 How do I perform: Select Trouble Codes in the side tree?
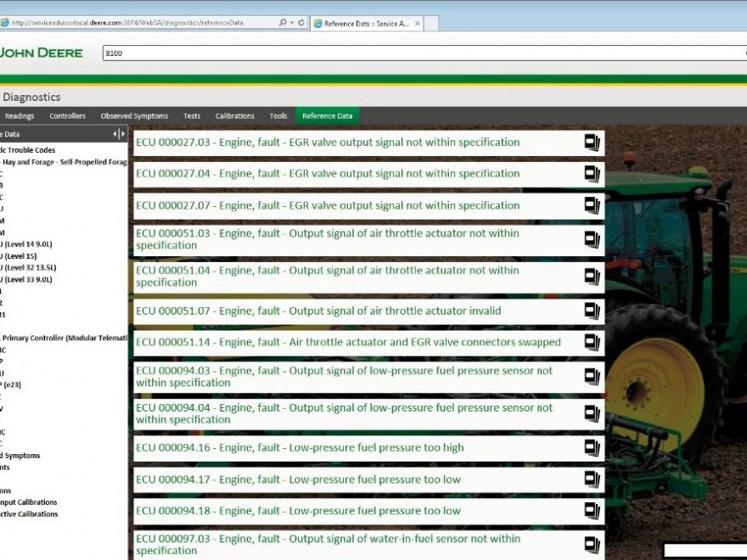point(28,150)
